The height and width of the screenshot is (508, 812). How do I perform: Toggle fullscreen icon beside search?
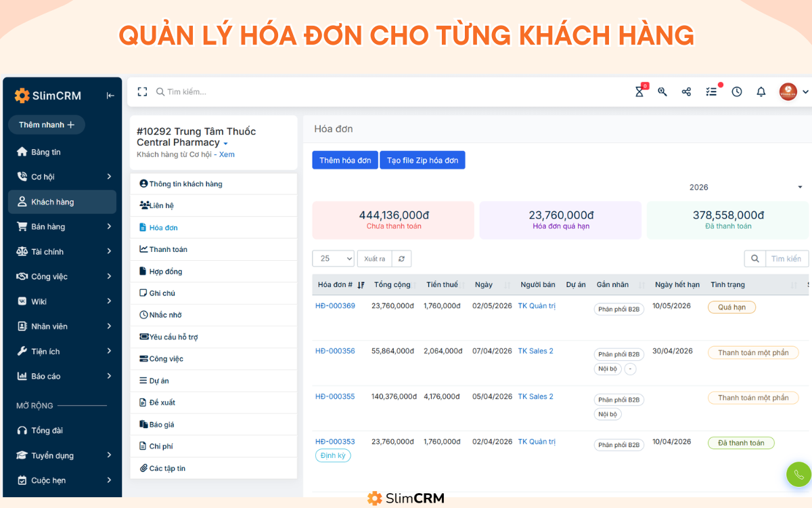click(142, 91)
